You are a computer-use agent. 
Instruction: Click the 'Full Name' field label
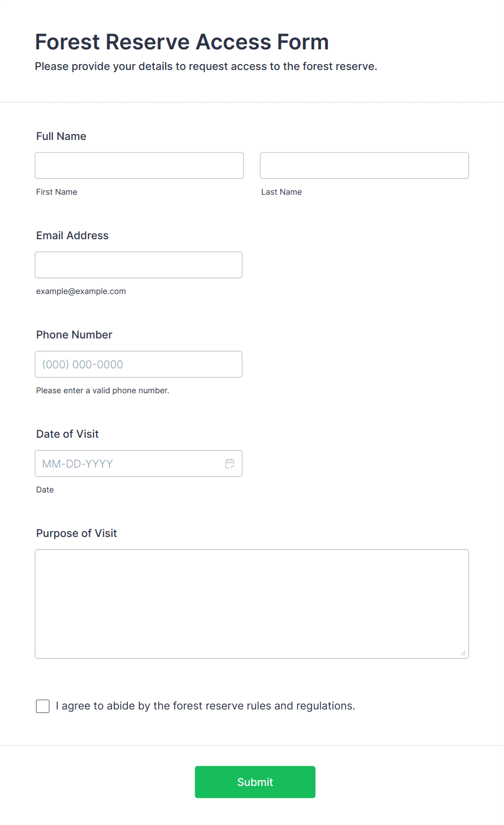61,136
